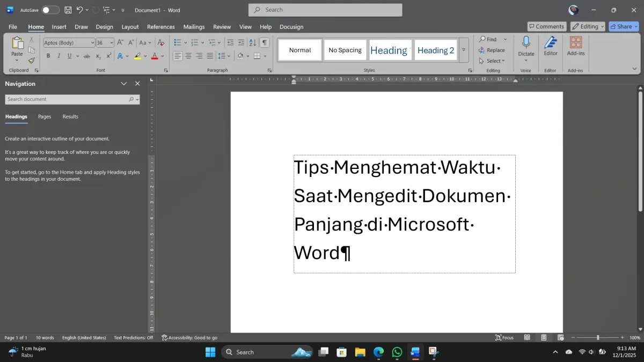
Task: Click the Text Effects glowing A icon
Action: (120, 56)
